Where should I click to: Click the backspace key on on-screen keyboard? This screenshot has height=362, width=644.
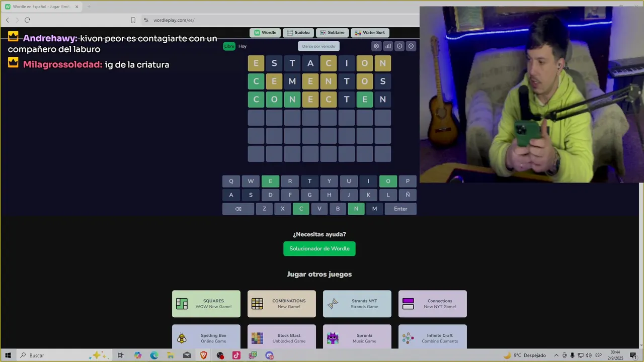pyautogui.click(x=238, y=209)
